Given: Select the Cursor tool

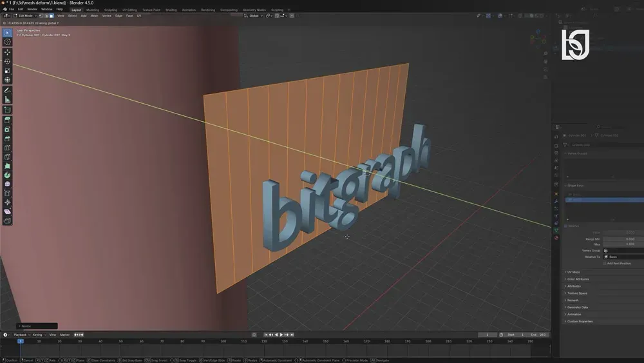Looking at the screenshot, I should [x=7, y=42].
